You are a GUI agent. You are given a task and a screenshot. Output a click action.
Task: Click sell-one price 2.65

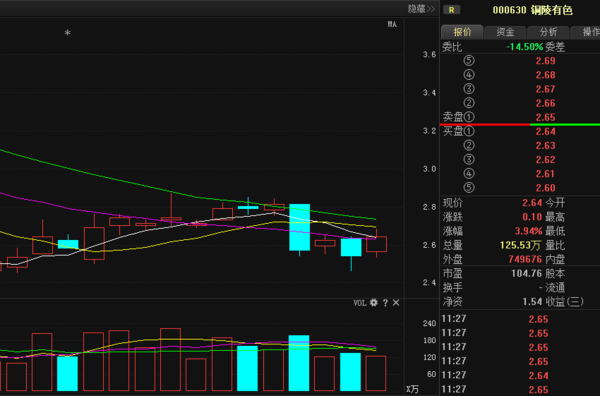pyautogui.click(x=545, y=117)
